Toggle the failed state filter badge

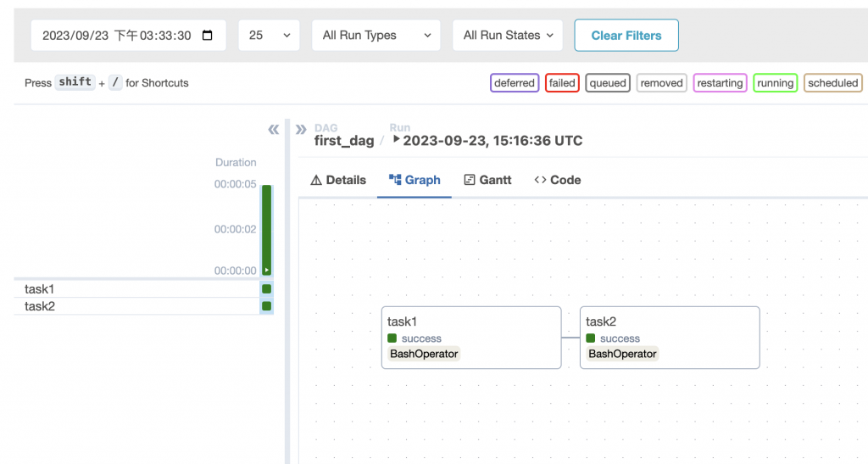[562, 83]
